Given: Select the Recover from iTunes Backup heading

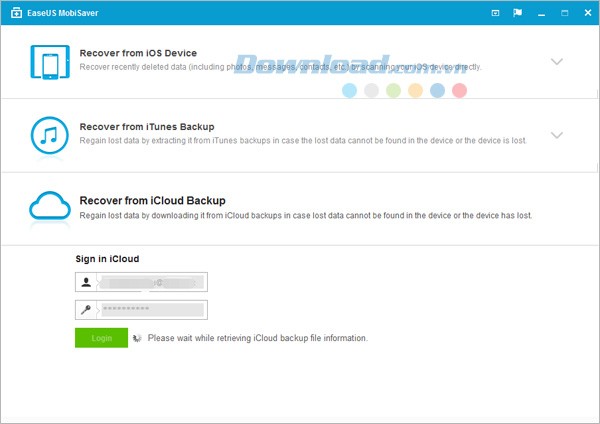Looking at the screenshot, I should click(x=147, y=127).
